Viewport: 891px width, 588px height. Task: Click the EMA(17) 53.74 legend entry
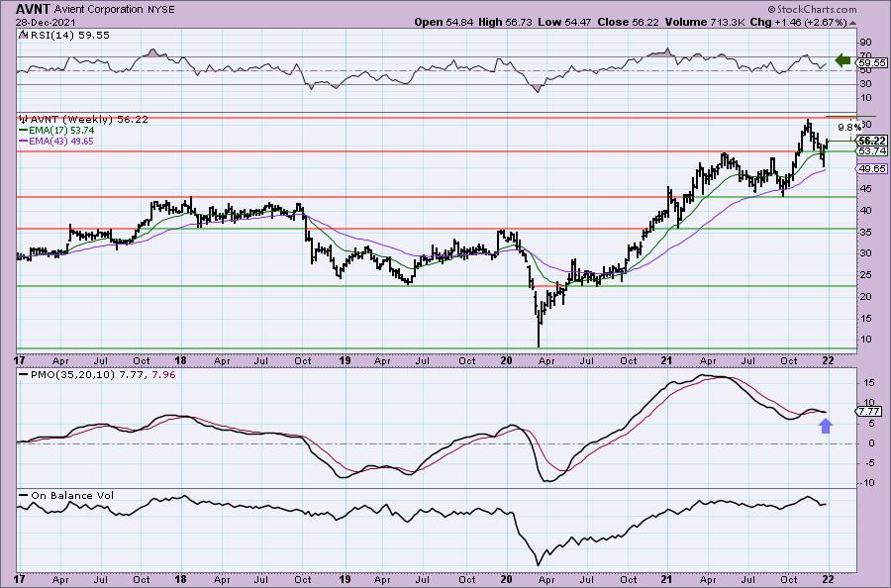[x=62, y=130]
